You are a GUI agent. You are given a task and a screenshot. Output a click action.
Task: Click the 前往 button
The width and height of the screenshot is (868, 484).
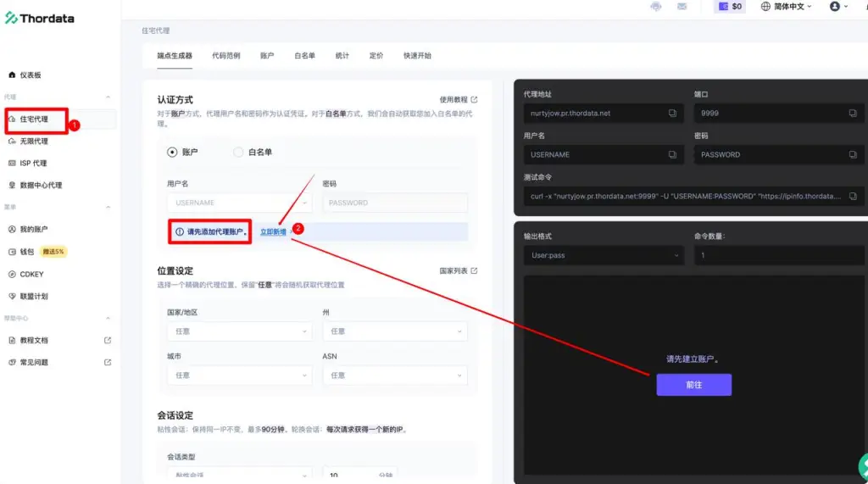pyautogui.click(x=693, y=385)
